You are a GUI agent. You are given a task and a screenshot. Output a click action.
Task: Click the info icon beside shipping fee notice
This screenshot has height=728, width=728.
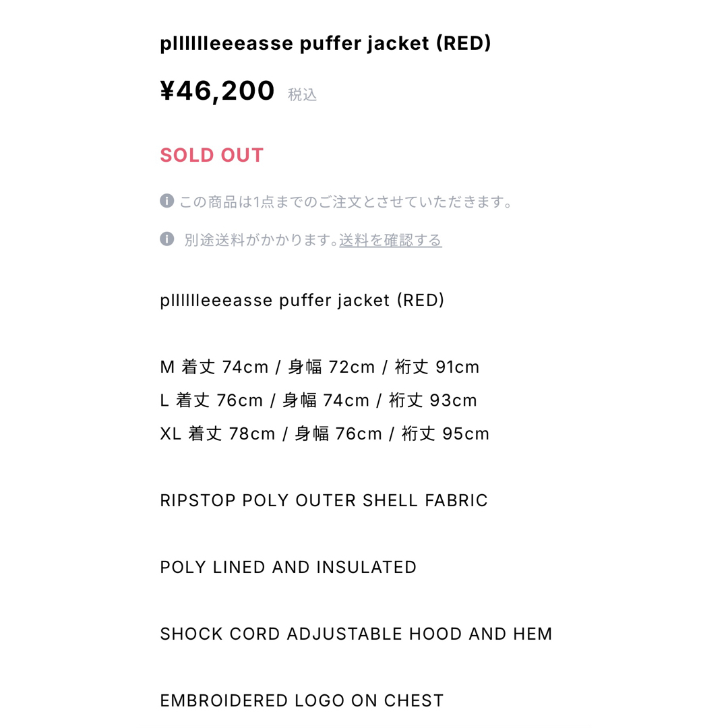click(x=166, y=239)
